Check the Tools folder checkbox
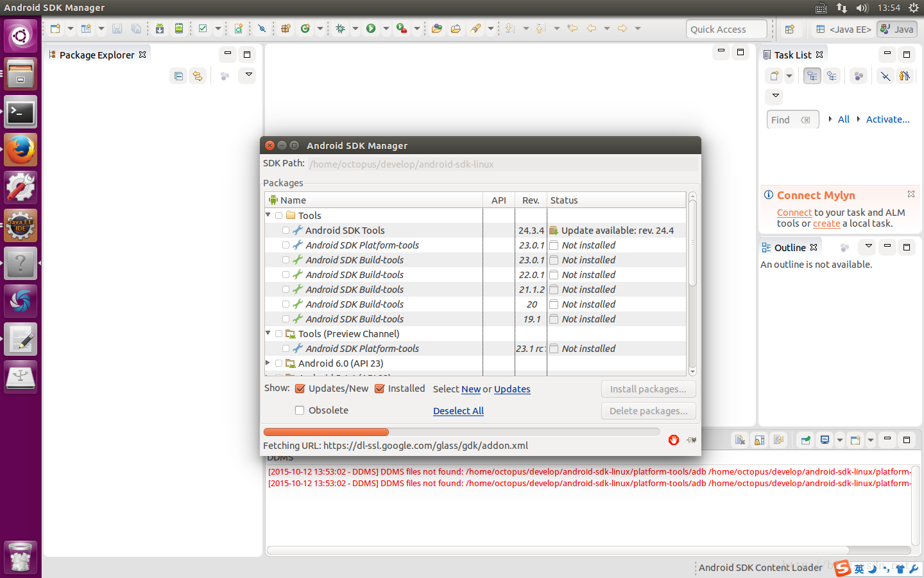This screenshot has height=578, width=924. click(x=278, y=216)
